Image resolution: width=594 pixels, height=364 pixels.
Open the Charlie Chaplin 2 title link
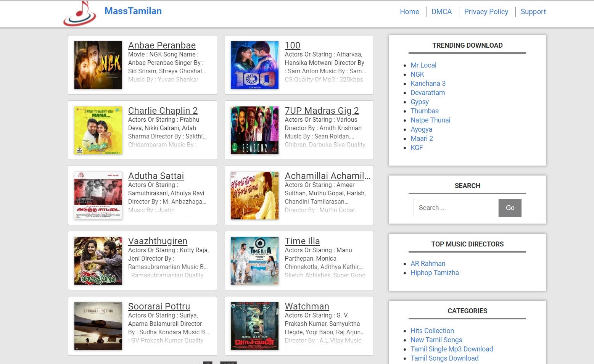[x=163, y=111]
